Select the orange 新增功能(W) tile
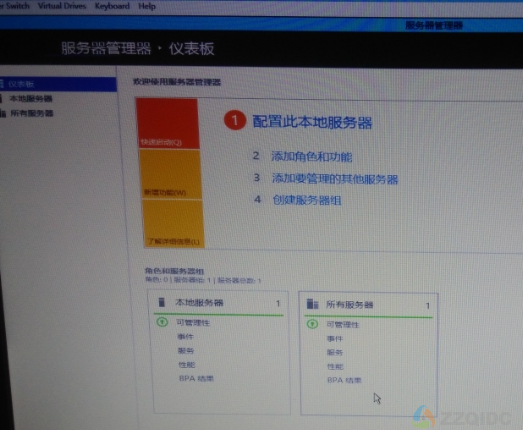Screen dimensions: 523x430 170,174
